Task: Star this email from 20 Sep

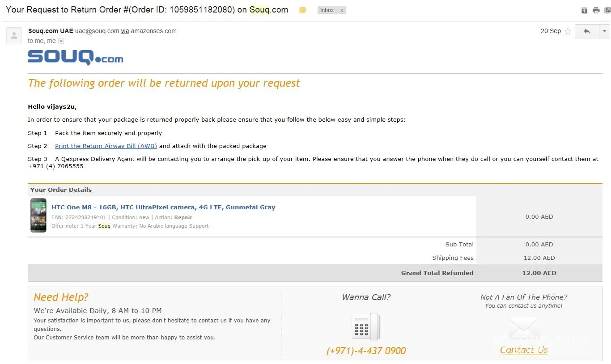Action: coord(568,31)
